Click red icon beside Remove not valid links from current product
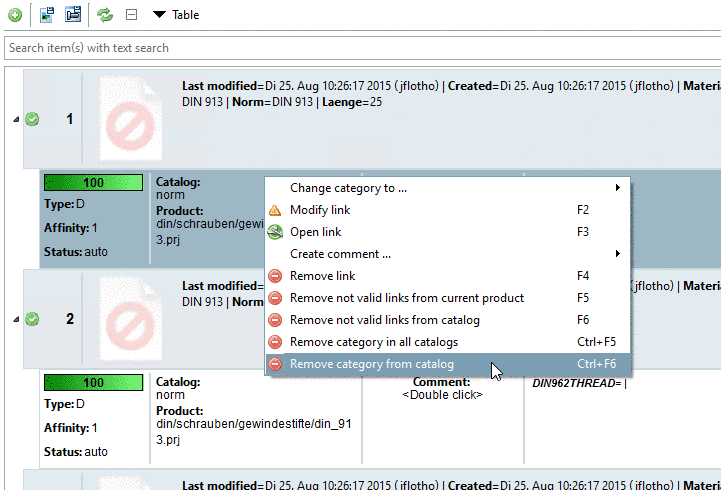The width and height of the screenshot is (721, 490). point(275,298)
